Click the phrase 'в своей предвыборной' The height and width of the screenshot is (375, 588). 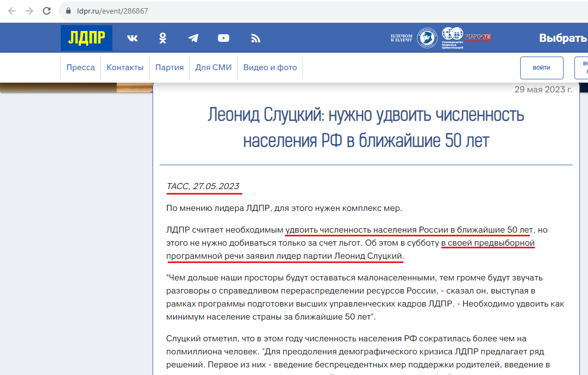[488, 243]
